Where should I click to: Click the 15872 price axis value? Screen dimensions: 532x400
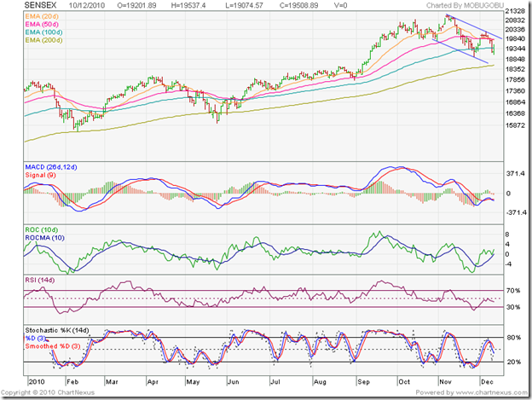point(515,125)
